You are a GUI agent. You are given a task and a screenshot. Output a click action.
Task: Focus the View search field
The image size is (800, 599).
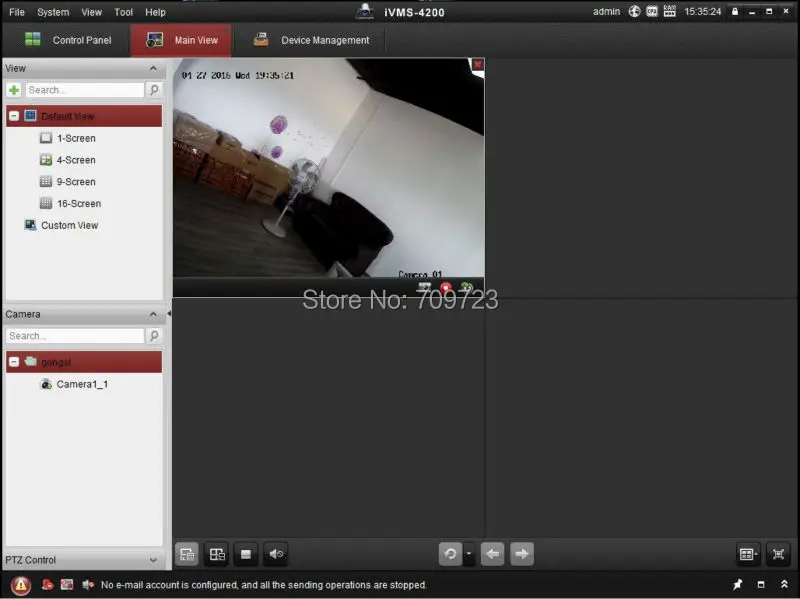click(85, 90)
